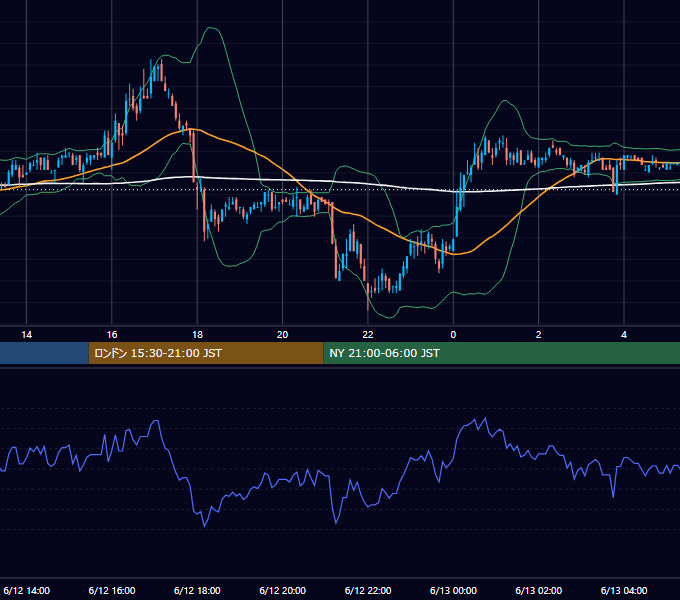The image size is (680, 600).
Task: Click the 6/13 04:00 time label
Action: 624,590
